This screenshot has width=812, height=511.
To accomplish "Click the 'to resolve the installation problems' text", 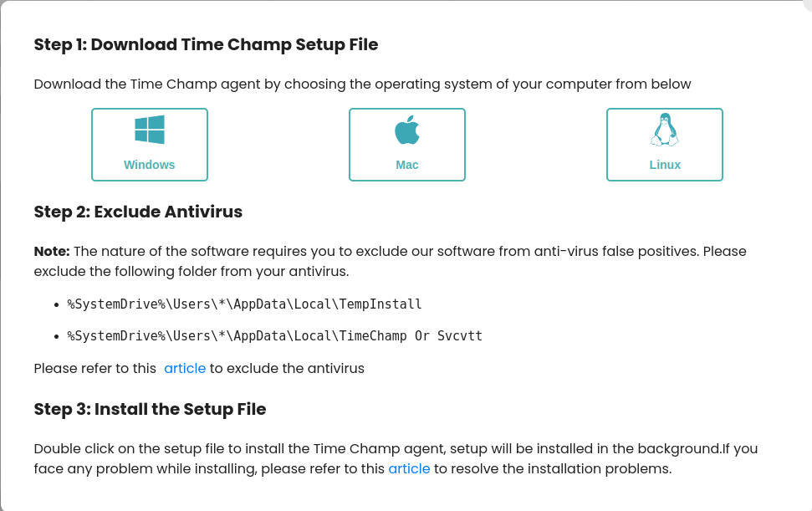I will click(x=553, y=468).
